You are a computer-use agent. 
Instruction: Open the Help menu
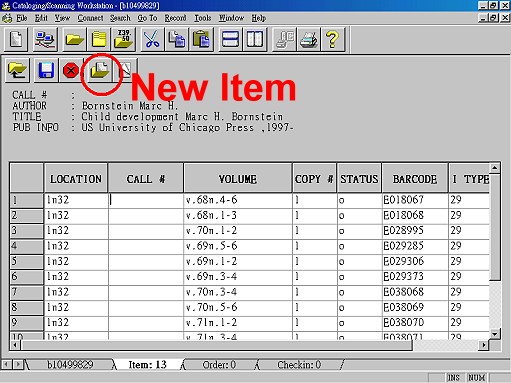[258, 18]
